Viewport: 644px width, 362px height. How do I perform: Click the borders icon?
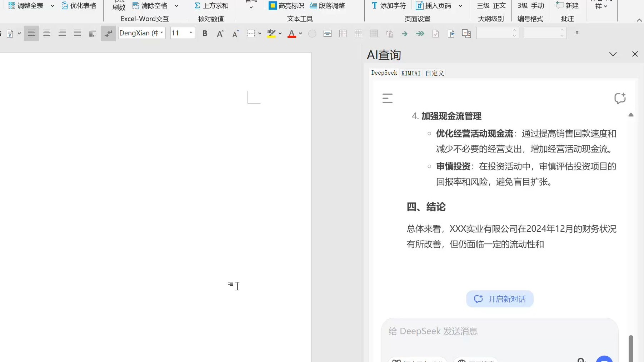(251, 34)
